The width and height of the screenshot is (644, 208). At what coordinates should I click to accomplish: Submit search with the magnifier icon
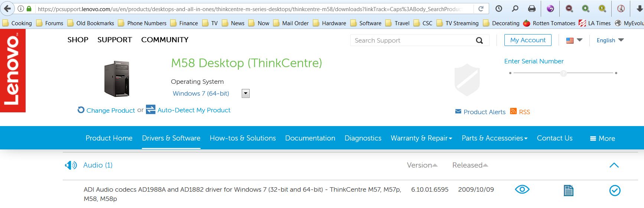tap(479, 40)
